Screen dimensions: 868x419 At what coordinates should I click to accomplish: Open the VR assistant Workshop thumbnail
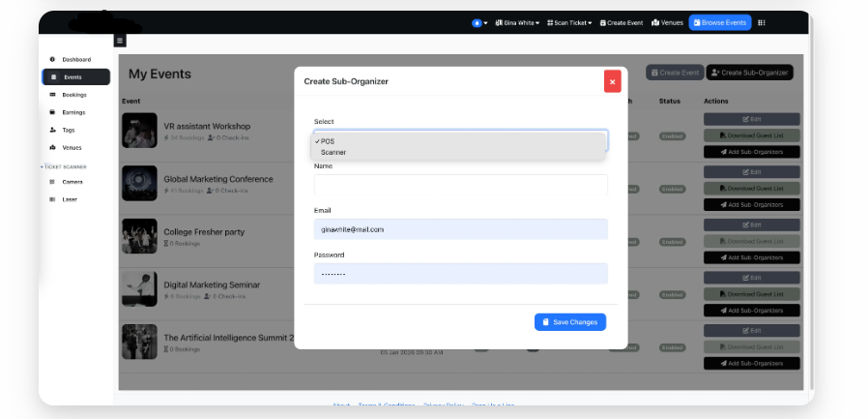139,131
